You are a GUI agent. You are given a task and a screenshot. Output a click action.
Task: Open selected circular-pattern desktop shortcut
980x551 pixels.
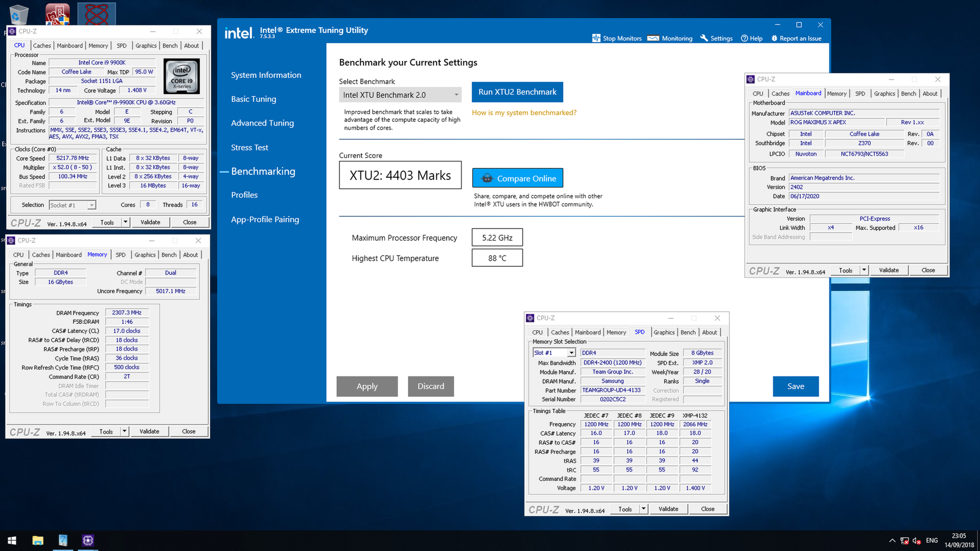point(96,14)
